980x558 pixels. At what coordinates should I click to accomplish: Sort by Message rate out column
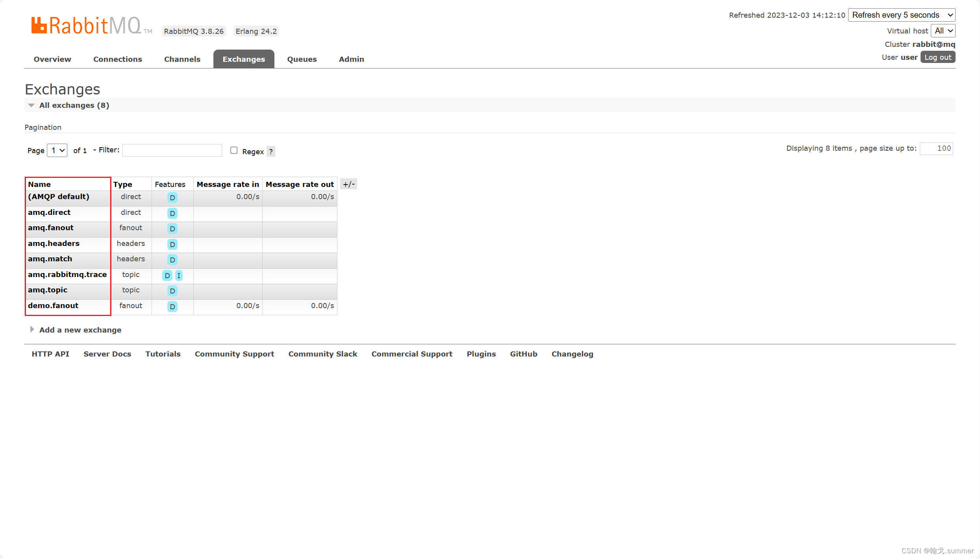click(x=300, y=184)
